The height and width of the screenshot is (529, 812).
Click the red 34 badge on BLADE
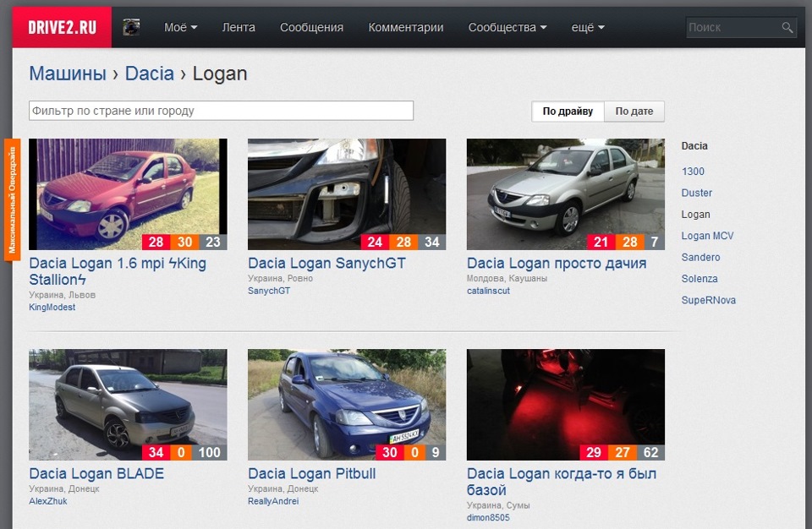(156, 452)
